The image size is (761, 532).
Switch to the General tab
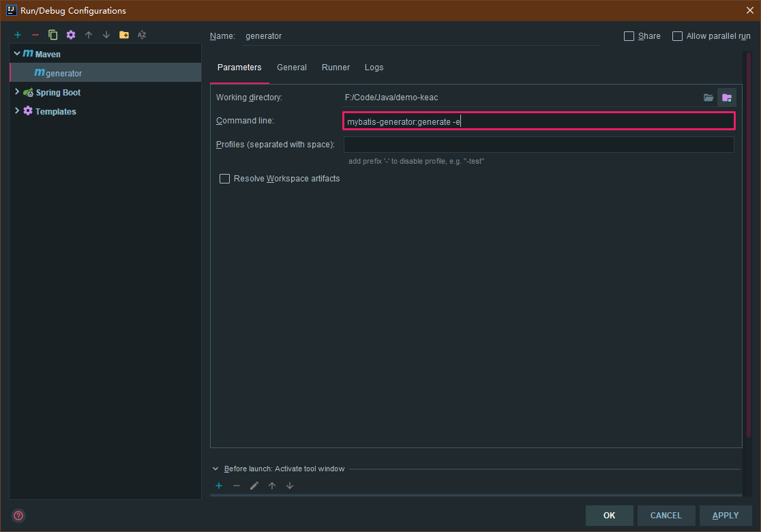(292, 68)
